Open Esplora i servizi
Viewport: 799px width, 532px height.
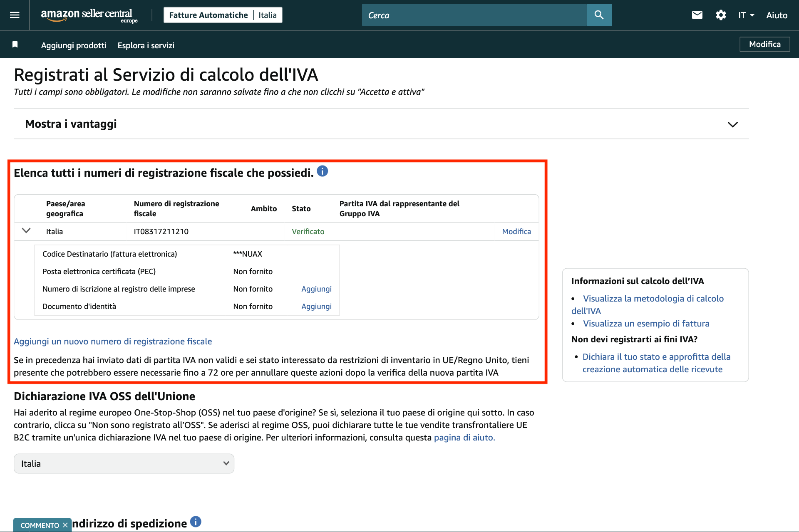coord(146,45)
